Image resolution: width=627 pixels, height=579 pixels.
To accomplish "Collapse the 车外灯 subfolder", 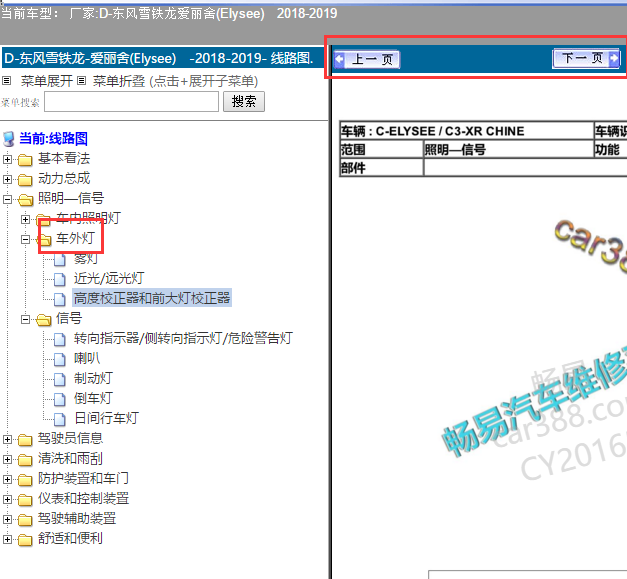I will point(25,239).
